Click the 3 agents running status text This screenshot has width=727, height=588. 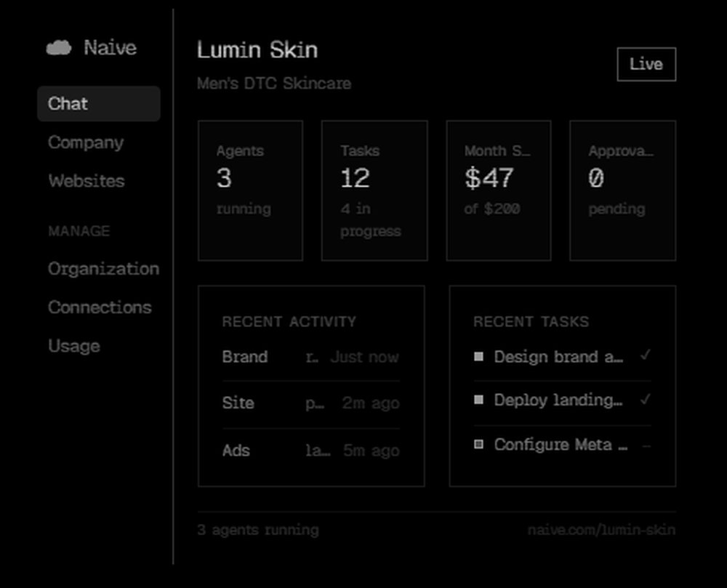pyautogui.click(x=258, y=530)
